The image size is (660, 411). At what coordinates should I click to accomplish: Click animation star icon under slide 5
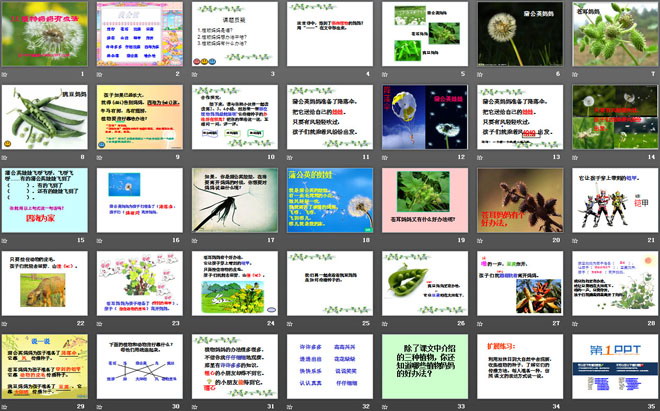385,74
